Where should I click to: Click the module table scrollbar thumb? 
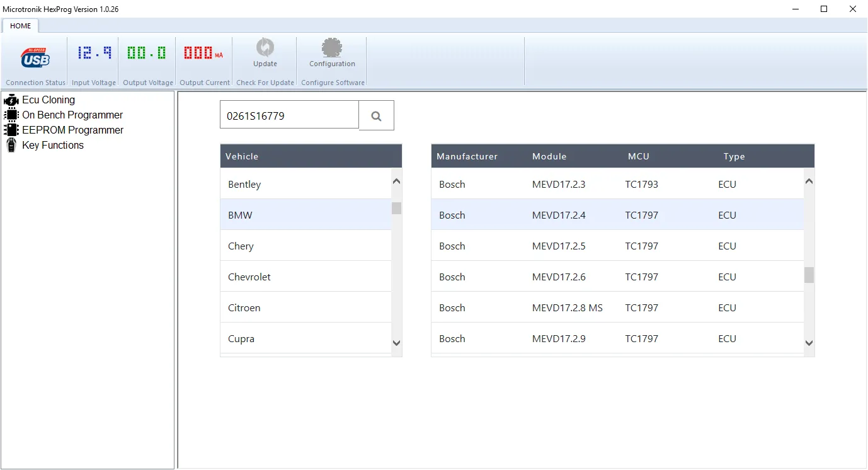tap(809, 275)
